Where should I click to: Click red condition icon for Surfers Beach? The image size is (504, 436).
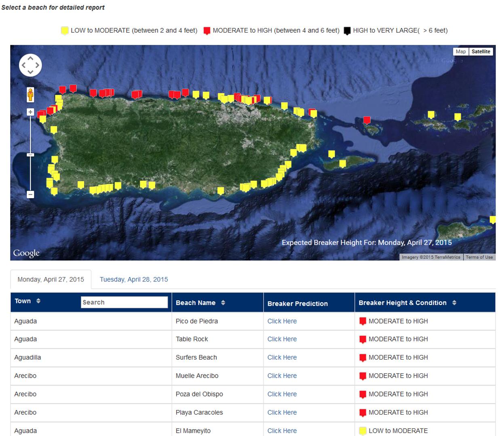363,358
